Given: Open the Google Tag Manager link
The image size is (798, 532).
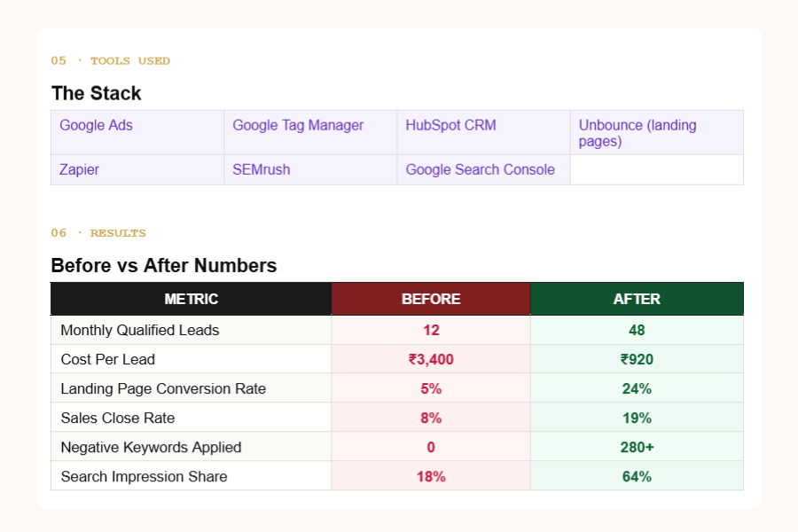Looking at the screenshot, I should click(298, 125).
